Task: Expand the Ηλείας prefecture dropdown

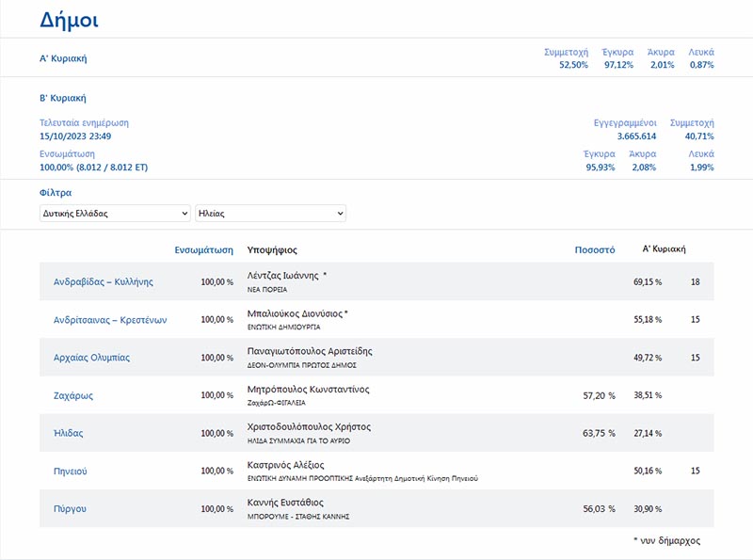Action: tap(270, 214)
